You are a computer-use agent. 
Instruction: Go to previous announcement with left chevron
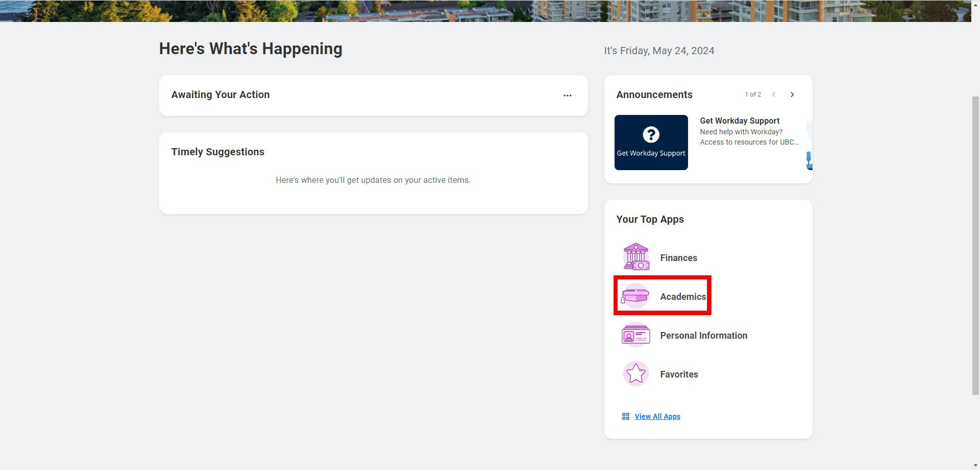[773, 95]
